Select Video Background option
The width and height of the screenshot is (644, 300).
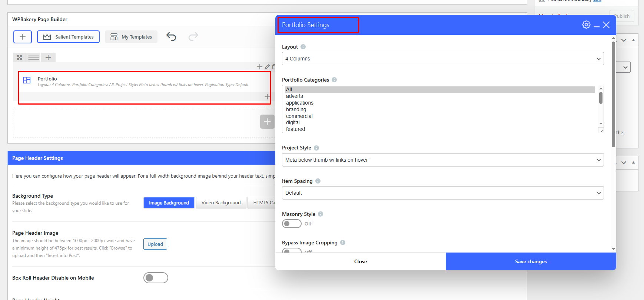[221, 203]
